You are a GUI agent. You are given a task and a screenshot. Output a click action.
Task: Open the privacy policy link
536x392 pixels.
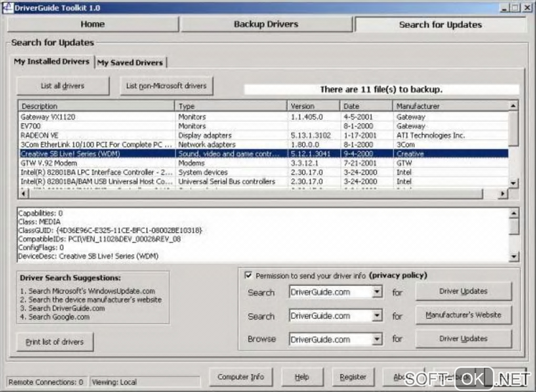pyautogui.click(x=398, y=275)
